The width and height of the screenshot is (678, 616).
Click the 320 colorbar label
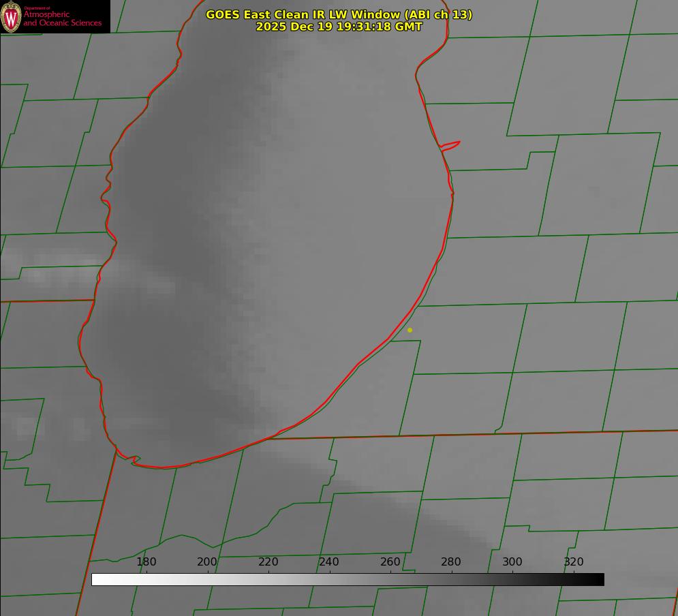(x=574, y=562)
